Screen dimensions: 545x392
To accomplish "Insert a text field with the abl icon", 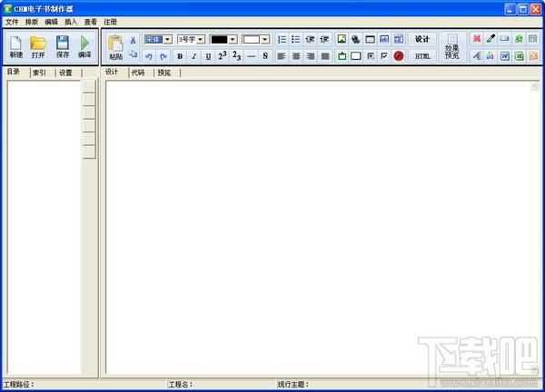I will [x=384, y=39].
